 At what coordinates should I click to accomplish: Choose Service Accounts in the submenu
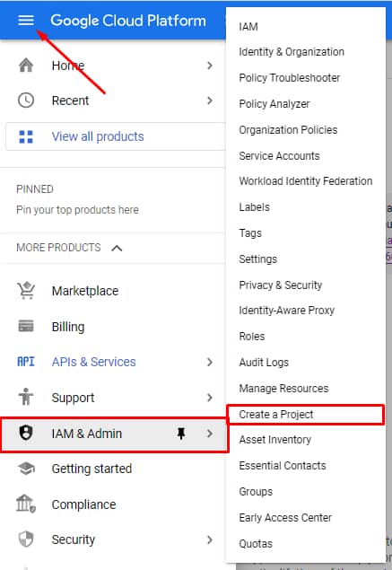click(279, 156)
